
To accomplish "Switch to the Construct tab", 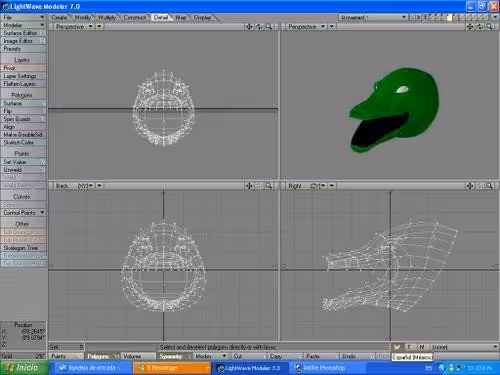I will click(135, 17).
